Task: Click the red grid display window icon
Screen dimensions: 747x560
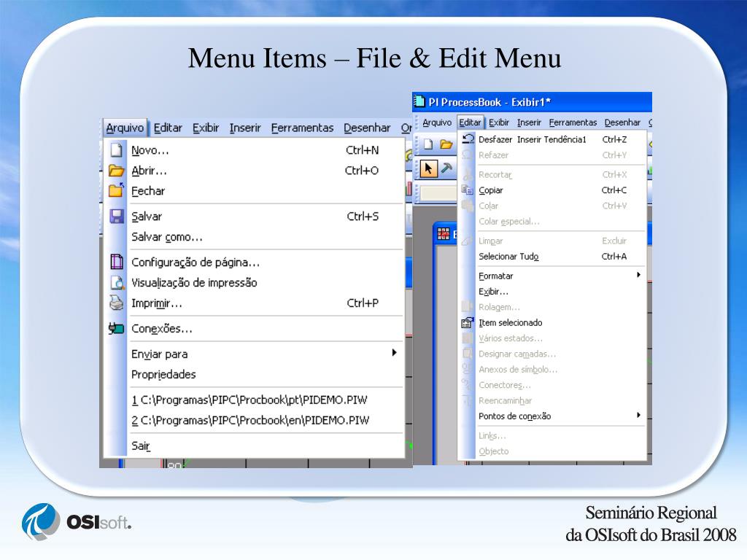Action: (443, 234)
